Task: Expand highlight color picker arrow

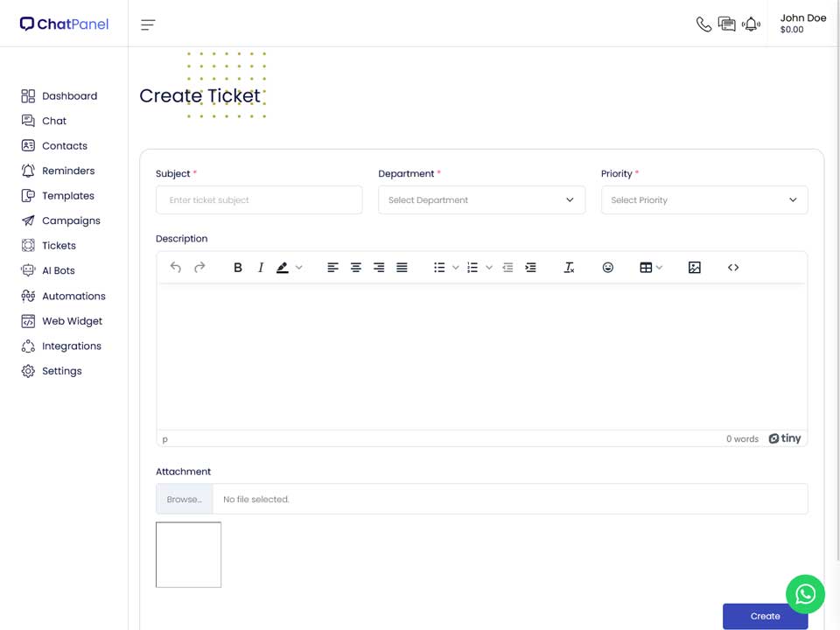Action: (x=299, y=268)
